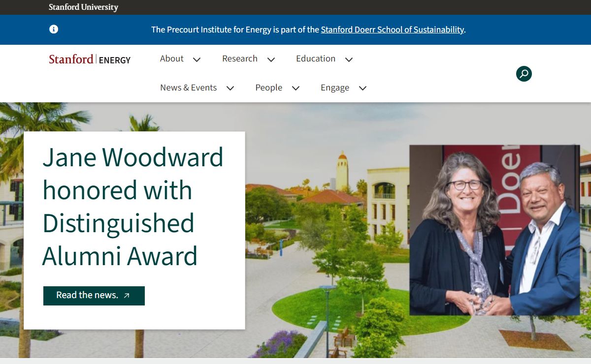Click the search magnifier icon
This screenshot has height=364, width=591.
[524, 74]
